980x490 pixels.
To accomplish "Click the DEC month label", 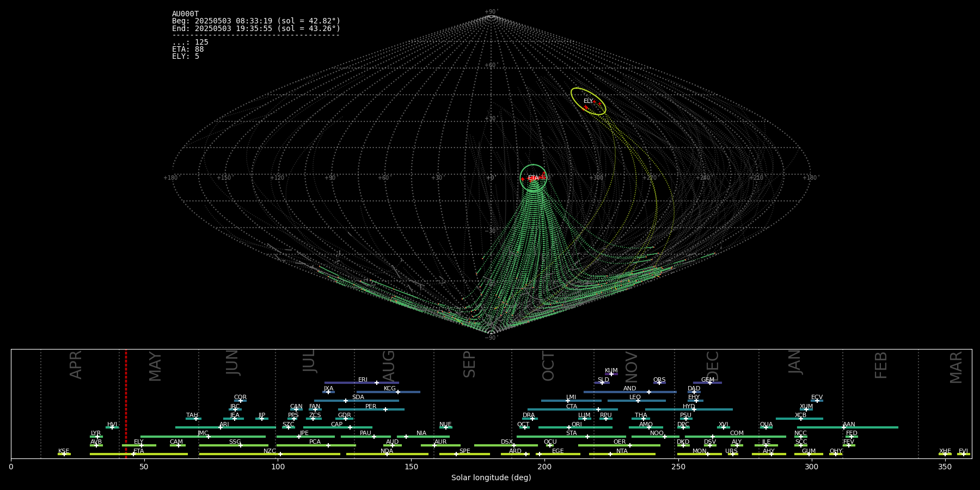I will pos(713,366).
